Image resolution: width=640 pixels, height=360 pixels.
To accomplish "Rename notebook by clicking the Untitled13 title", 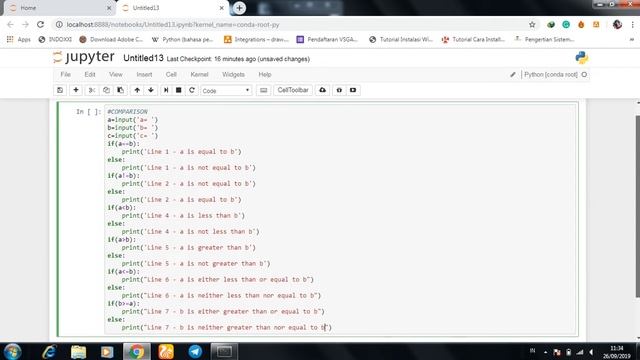I will [143, 58].
